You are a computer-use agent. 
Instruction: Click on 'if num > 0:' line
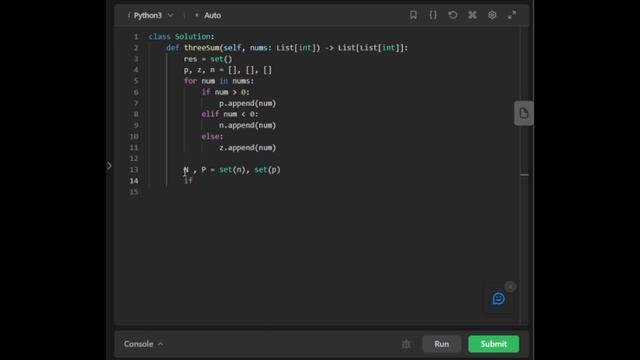(x=225, y=92)
